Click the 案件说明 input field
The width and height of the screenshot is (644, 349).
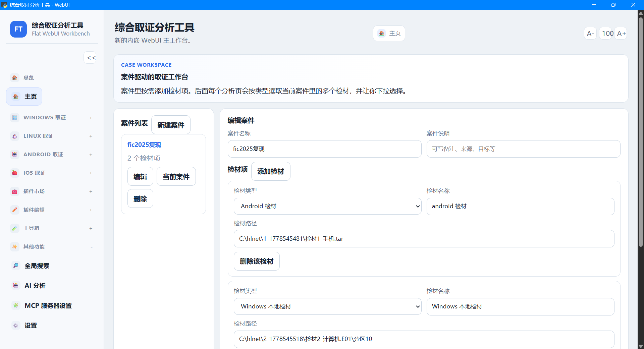tap(523, 149)
